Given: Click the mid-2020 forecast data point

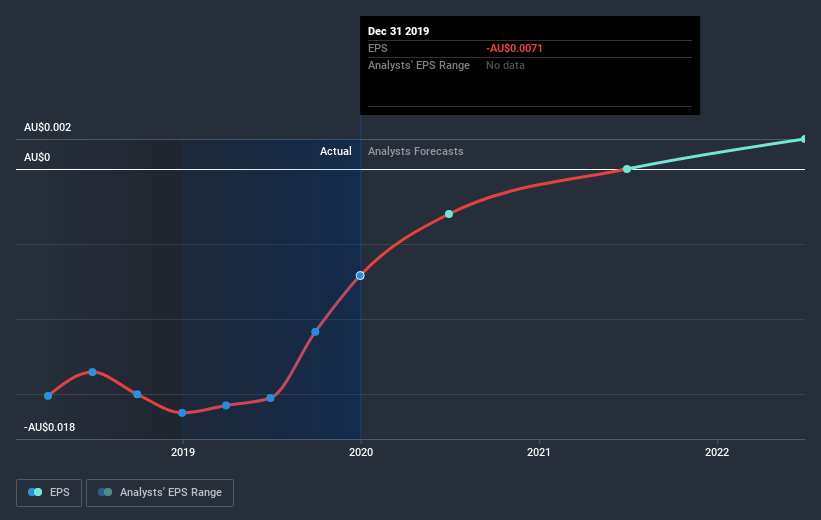Looking at the screenshot, I should (449, 214).
